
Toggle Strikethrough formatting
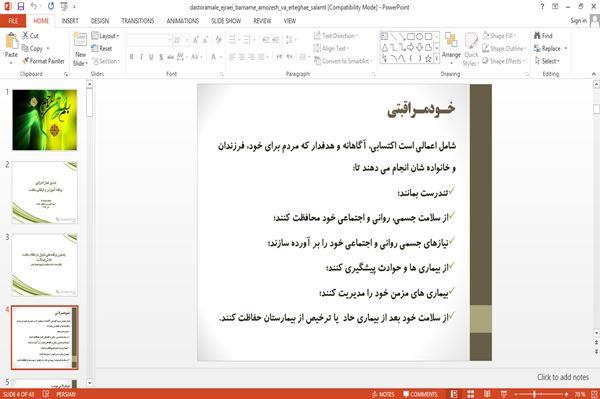[x=171, y=57]
